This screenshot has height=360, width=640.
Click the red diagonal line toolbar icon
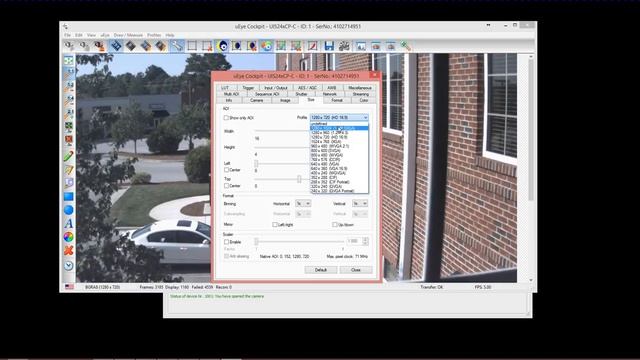pos(313,46)
